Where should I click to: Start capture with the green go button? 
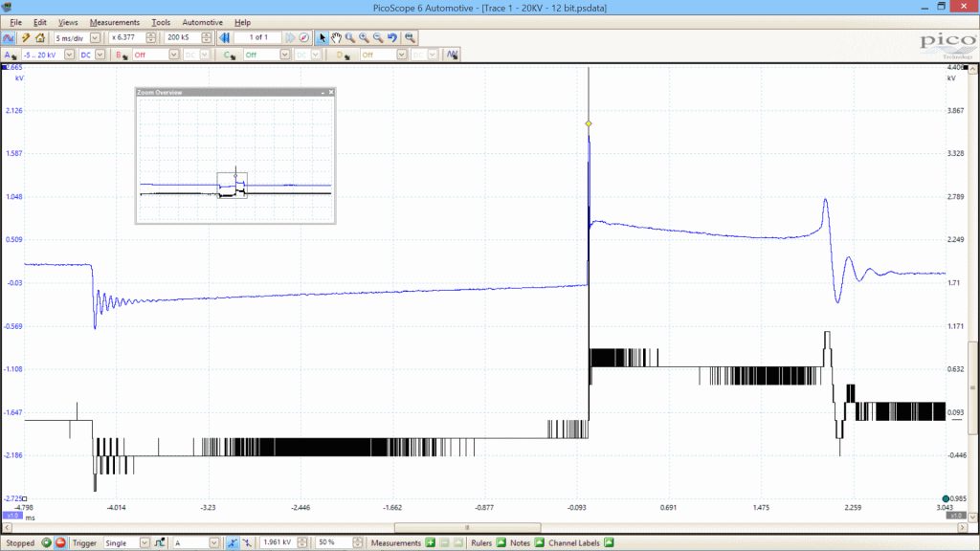(x=46, y=543)
